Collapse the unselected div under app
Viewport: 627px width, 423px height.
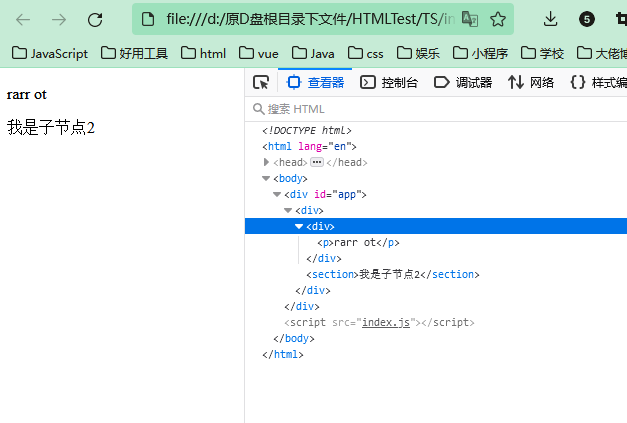pos(288,210)
